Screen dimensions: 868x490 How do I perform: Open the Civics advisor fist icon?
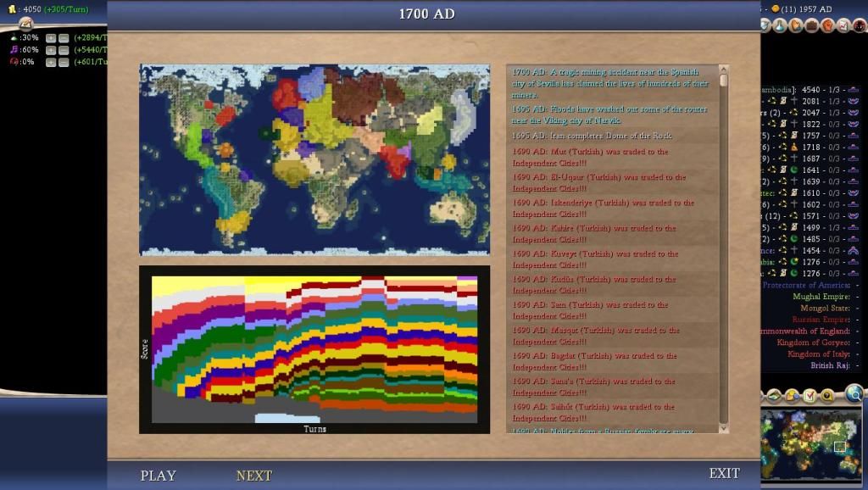[x=827, y=25]
